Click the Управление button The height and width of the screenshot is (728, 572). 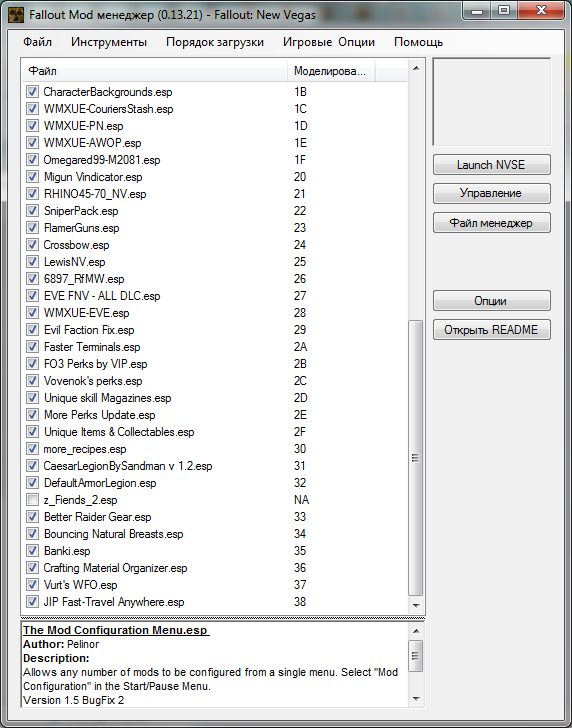pyautogui.click(x=492, y=193)
